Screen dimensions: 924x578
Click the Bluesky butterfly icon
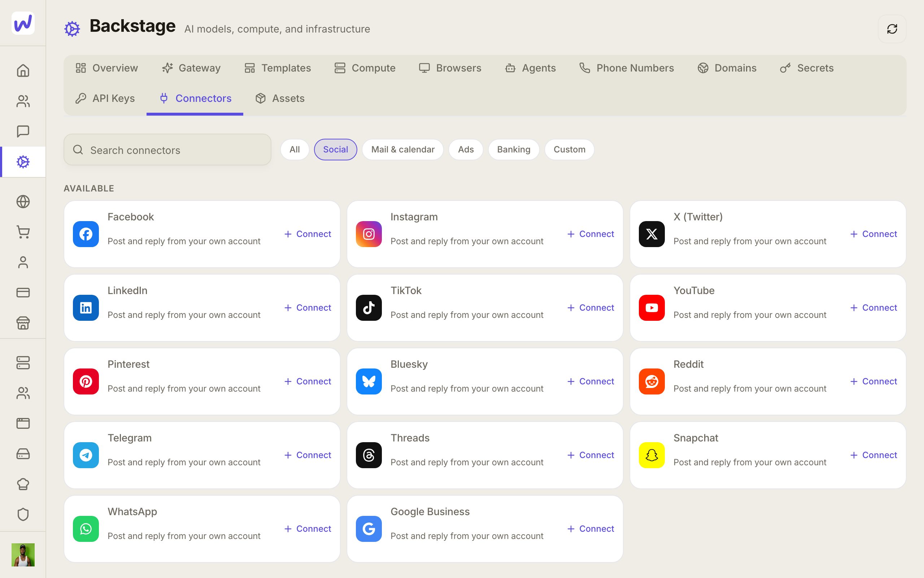click(x=369, y=381)
